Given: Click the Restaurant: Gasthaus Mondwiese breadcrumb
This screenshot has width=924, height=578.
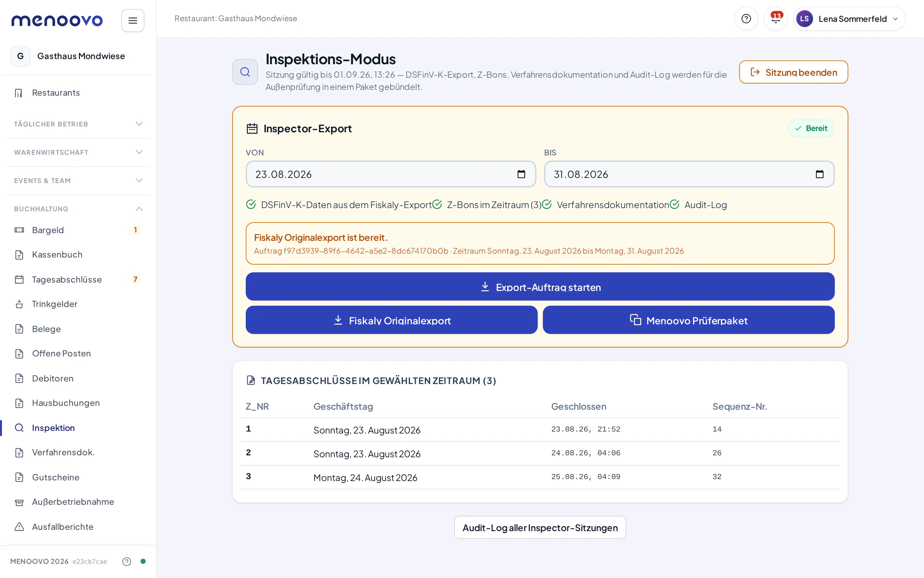Looking at the screenshot, I should (235, 18).
